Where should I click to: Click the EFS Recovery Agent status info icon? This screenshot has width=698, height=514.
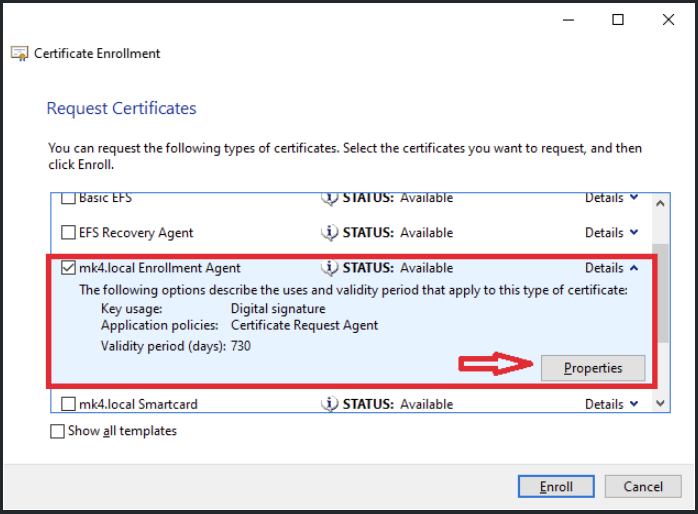[329, 233]
